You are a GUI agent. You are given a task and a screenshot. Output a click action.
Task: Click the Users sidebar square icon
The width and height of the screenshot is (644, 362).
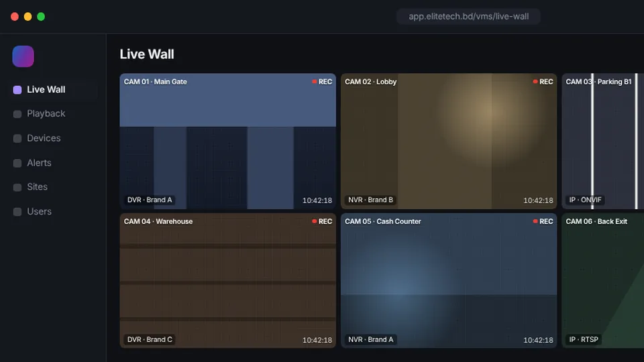coord(17,212)
